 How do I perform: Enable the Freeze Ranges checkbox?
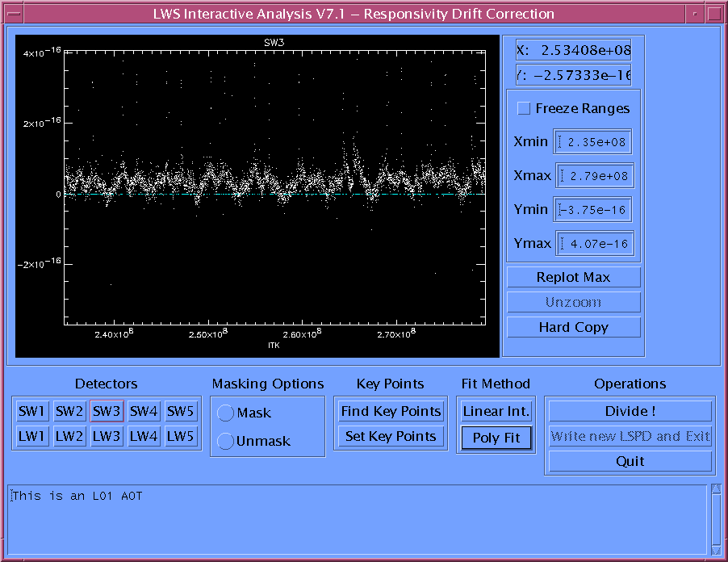point(525,108)
